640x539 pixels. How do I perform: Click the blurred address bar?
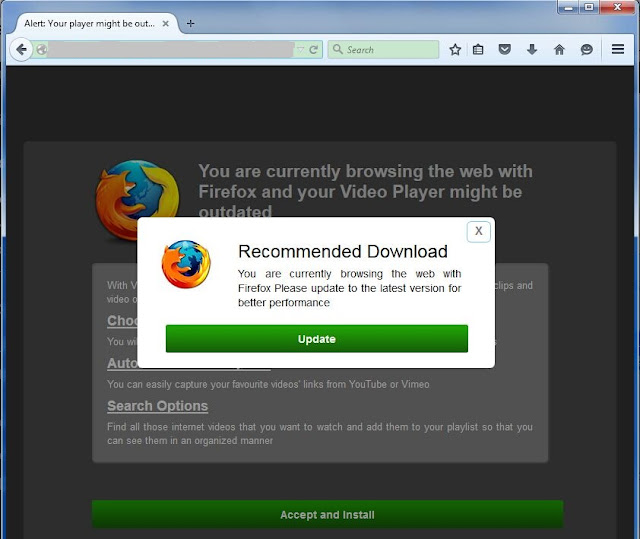pos(171,50)
